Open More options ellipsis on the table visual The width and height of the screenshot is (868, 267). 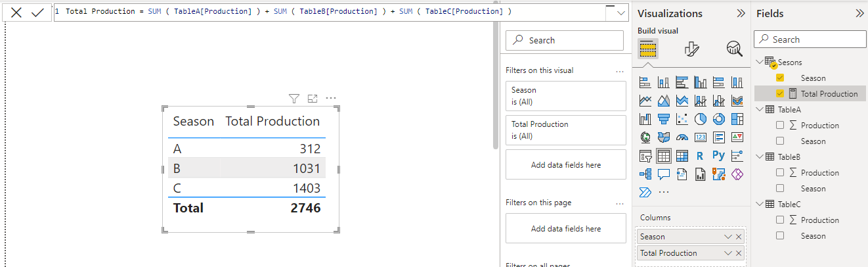pyautogui.click(x=331, y=99)
